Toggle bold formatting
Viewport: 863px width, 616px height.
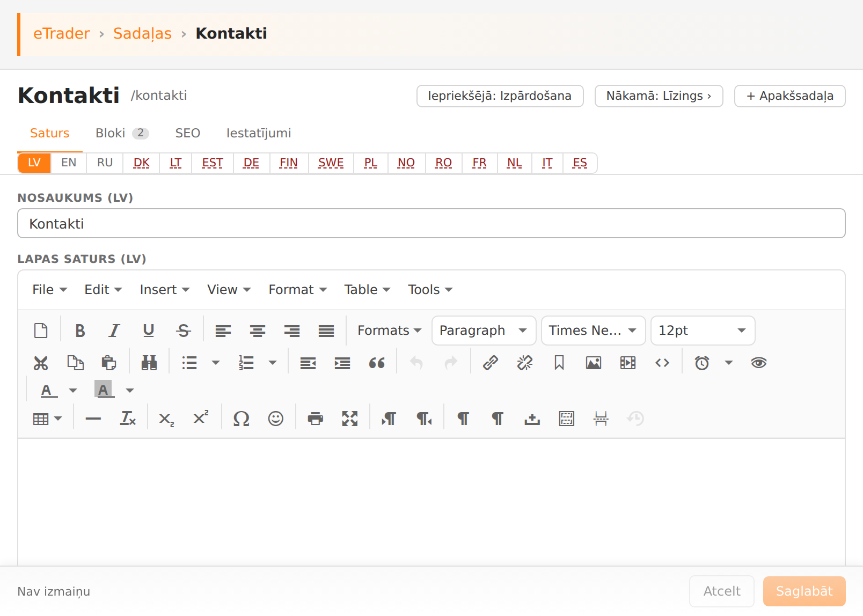click(x=81, y=331)
